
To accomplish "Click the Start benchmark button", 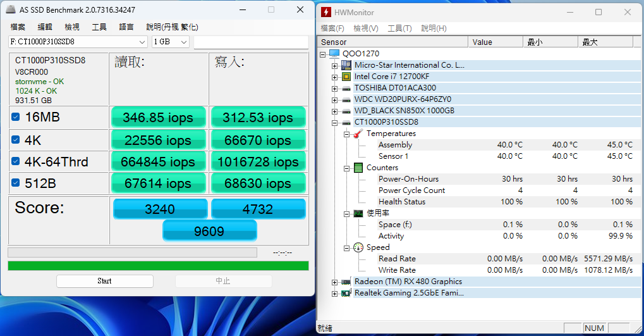I will click(105, 281).
